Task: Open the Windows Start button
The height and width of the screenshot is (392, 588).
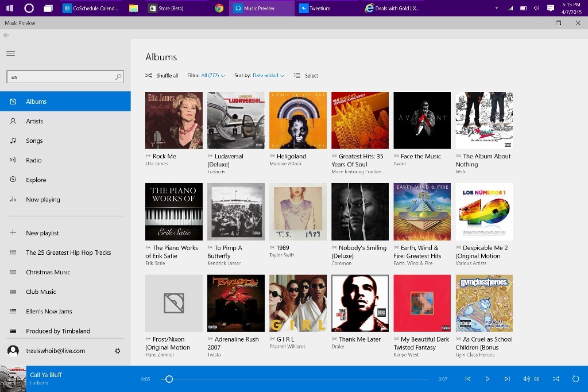Action: coord(10,8)
